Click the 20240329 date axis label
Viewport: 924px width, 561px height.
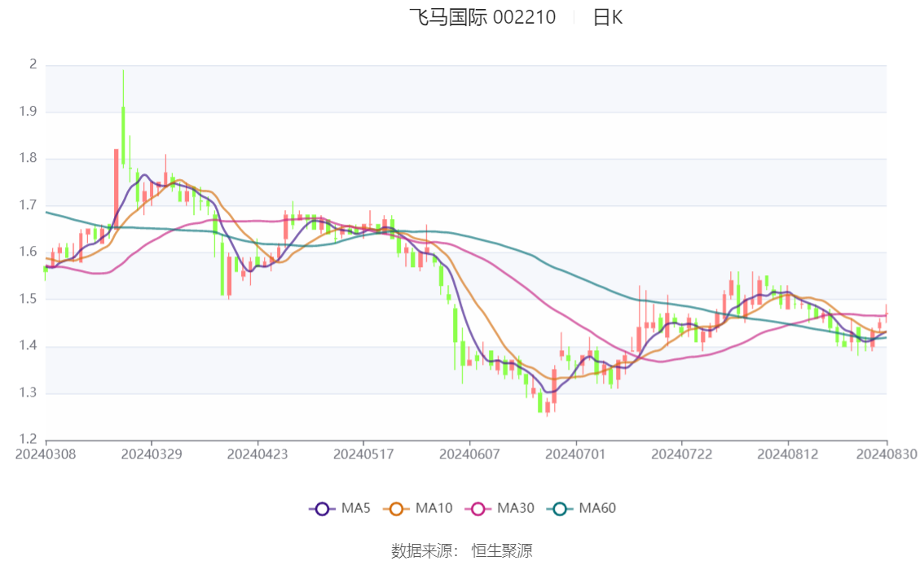152,454
